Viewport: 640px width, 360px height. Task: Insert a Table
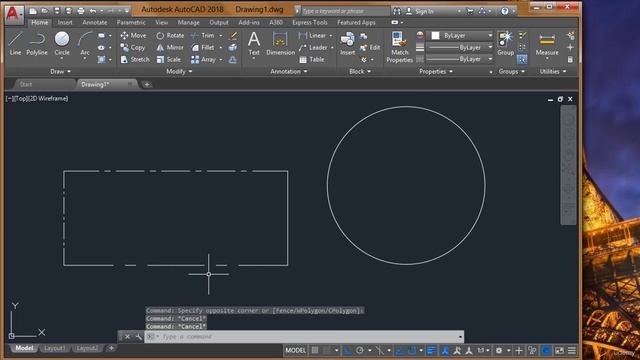tap(312, 60)
